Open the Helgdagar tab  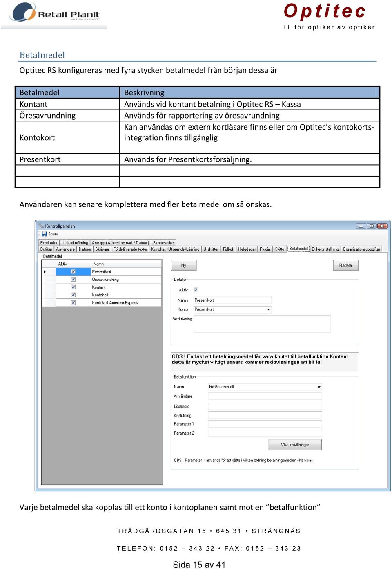[x=247, y=249]
